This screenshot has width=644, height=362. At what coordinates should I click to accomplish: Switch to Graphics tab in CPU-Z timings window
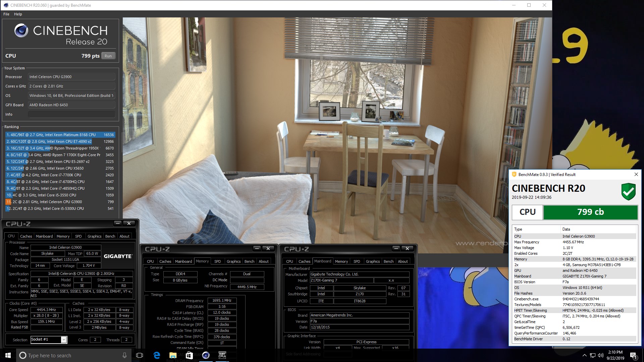coord(233,261)
